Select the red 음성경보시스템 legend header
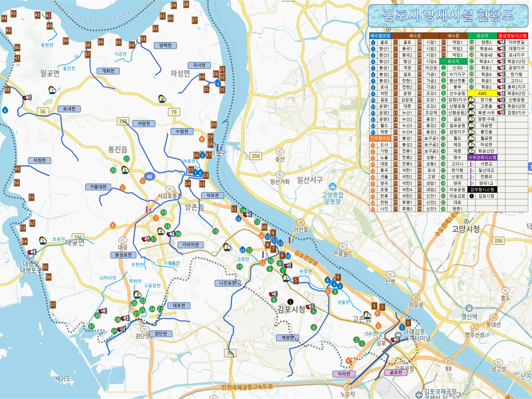This screenshot has height=399, width=532. point(512,36)
